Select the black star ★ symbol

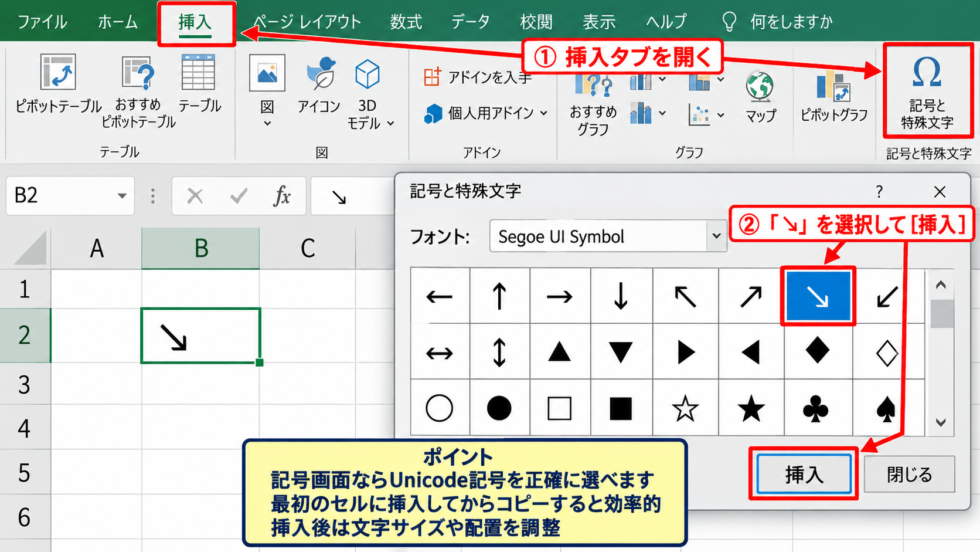[751, 408]
